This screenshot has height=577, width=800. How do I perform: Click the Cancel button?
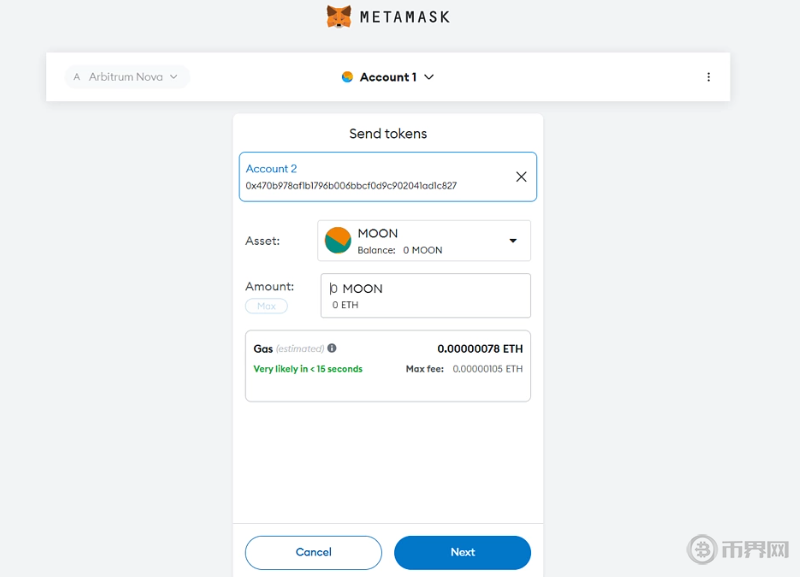[x=313, y=552]
